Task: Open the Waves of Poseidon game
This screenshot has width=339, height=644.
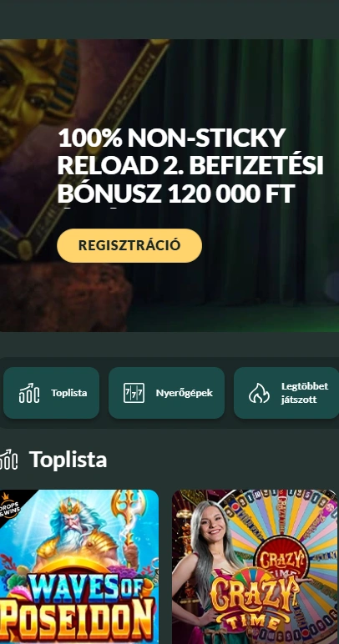Action: coord(79,566)
